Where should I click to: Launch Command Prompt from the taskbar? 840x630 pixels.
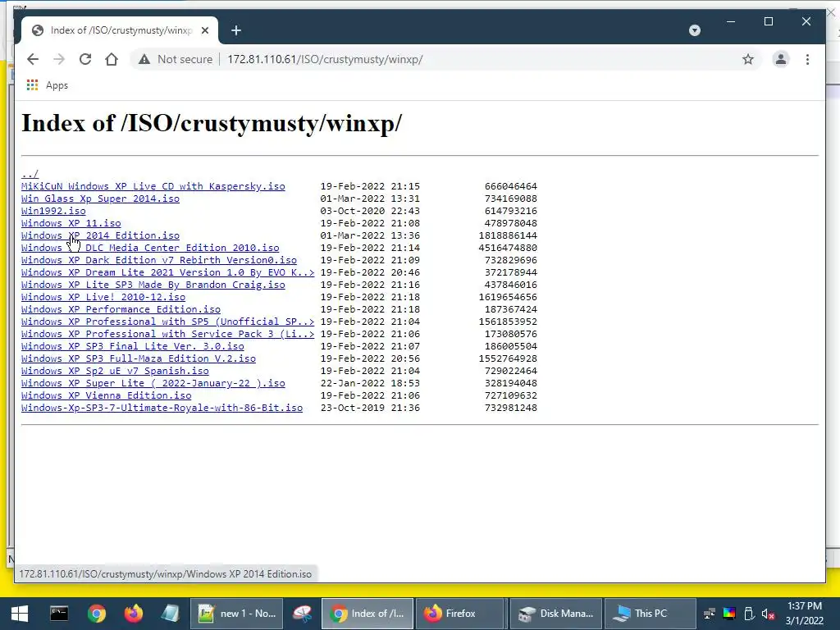(x=59, y=614)
